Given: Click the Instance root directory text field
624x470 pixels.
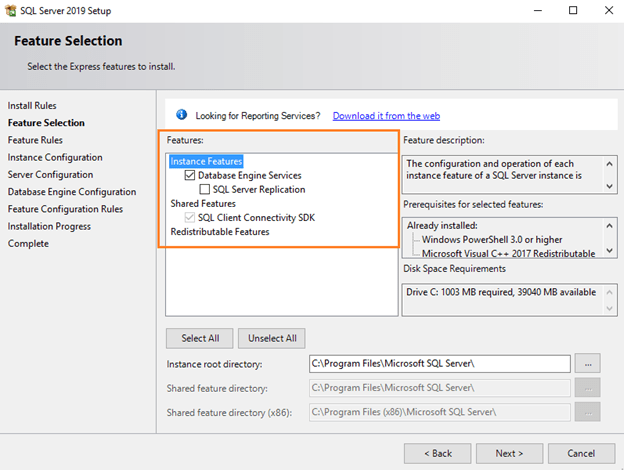Looking at the screenshot, I should [x=439, y=364].
